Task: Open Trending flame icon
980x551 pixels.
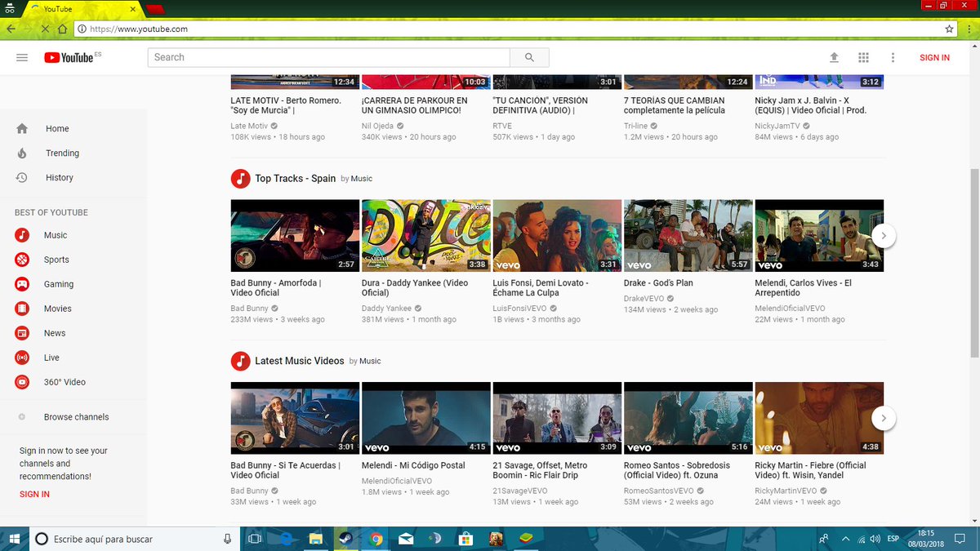Action: 22,153
